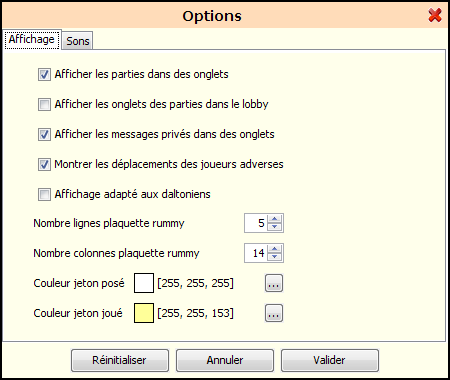Click the yellow jeton joué color swatch
Screen dimensions: 450x380
point(144,313)
